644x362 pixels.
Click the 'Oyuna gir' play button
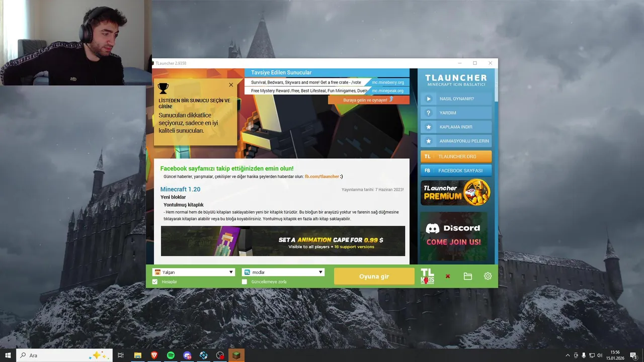(374, 276)
